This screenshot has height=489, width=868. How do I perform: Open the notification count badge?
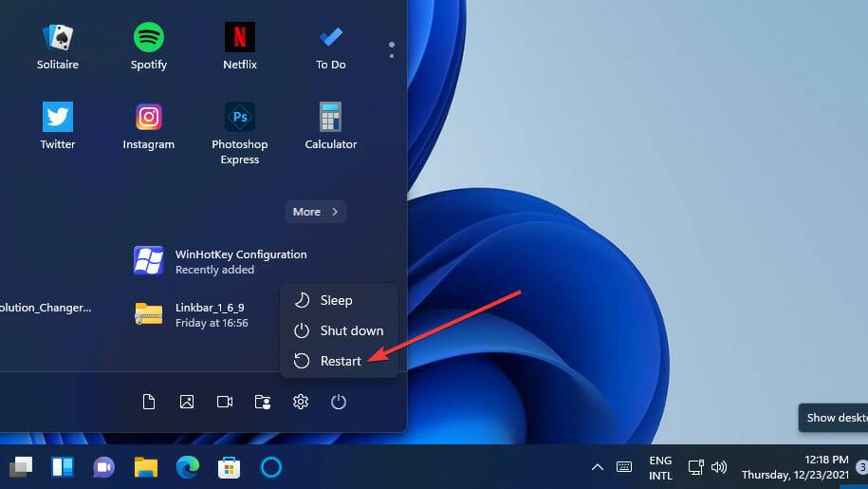[x=862, y=467]
